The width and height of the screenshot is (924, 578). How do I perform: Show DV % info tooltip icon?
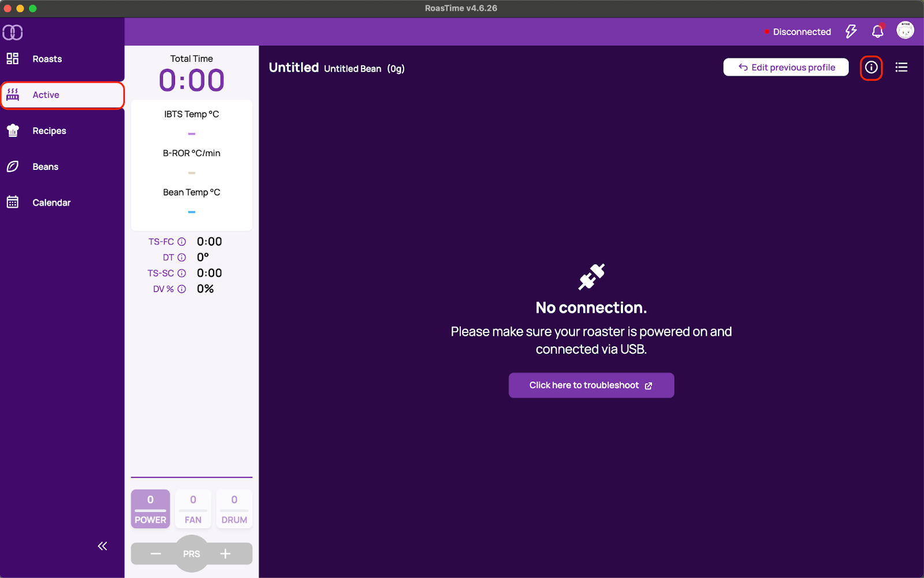coord(181,289)
